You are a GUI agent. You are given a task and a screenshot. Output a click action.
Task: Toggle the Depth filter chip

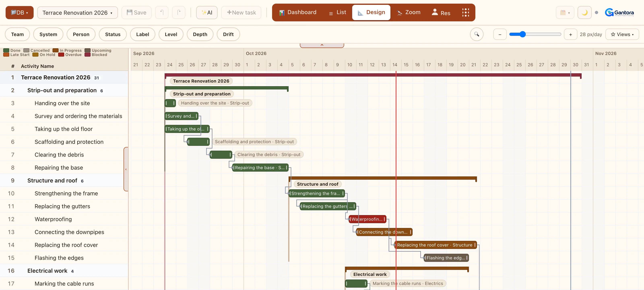pyautogui.click(x=200, y=34)
